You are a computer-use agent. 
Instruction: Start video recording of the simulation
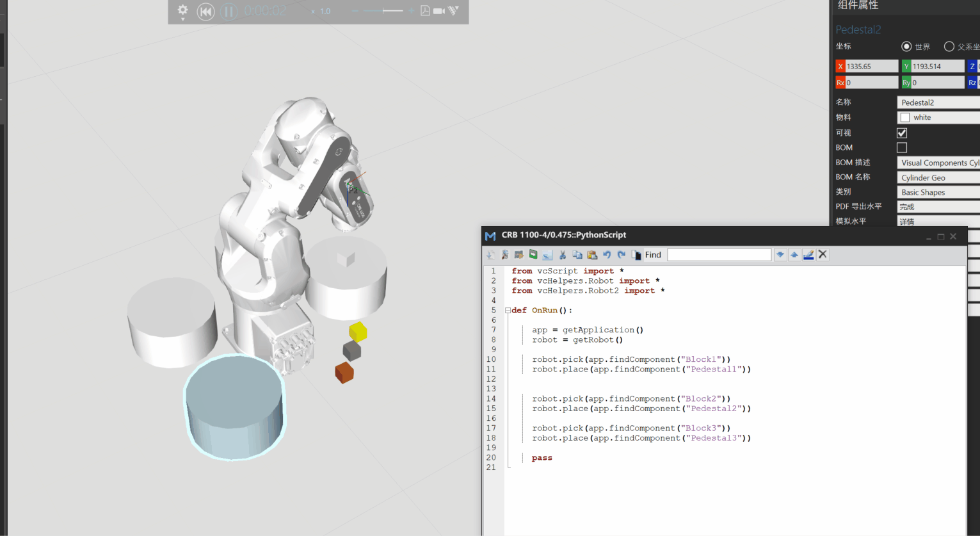click(x=439, y=12)
